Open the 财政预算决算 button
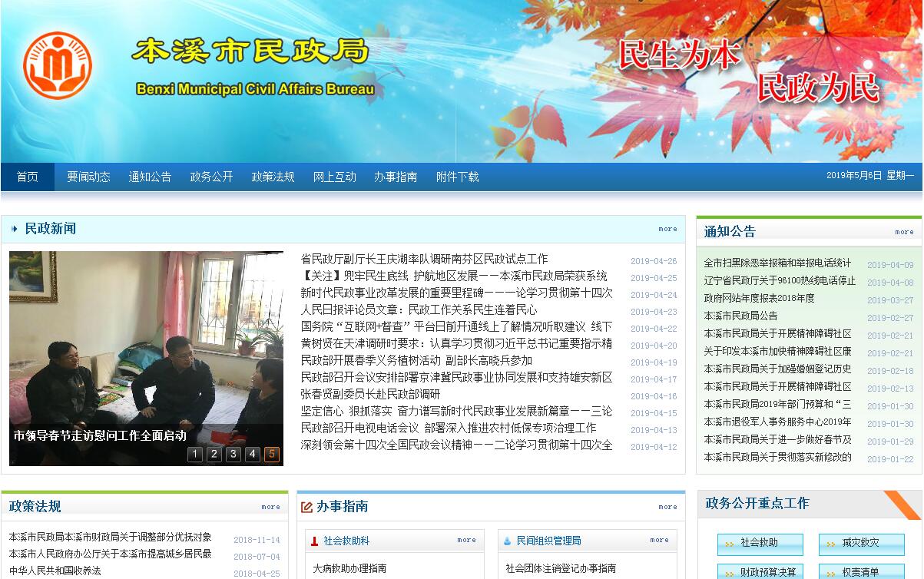 tap(760, 572)
